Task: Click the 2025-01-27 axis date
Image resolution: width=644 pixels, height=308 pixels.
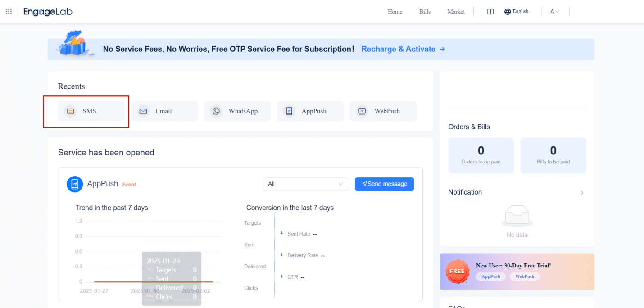Action: tap(94, 291)
